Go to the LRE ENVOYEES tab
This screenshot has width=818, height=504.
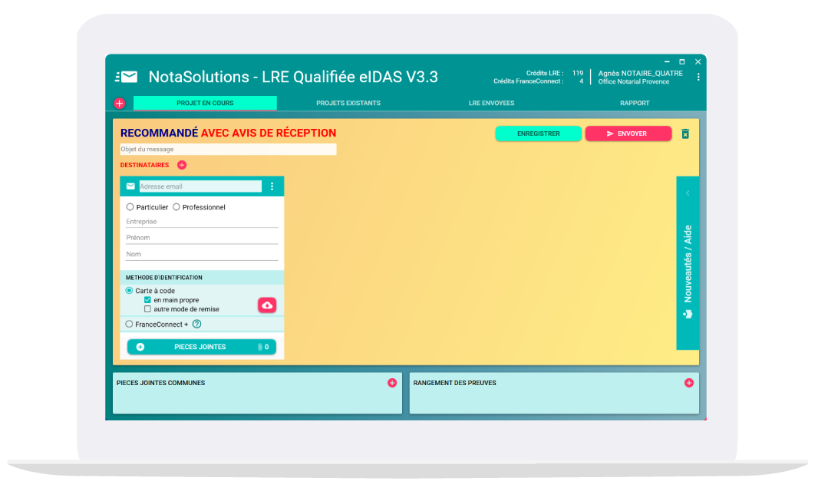(x=491, y=104)
